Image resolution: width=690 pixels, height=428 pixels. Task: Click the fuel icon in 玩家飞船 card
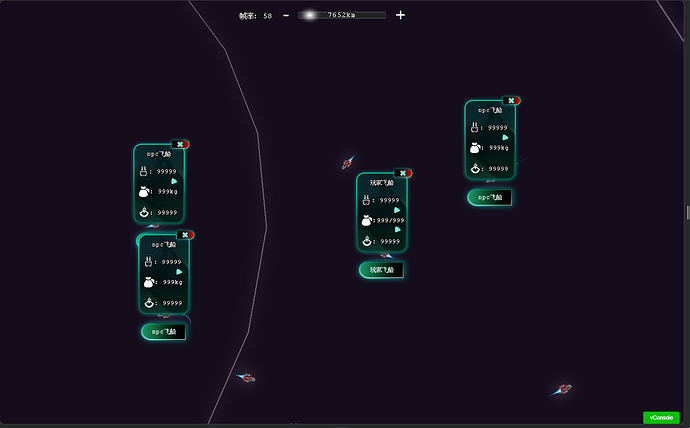pyautogui.click(x=366, y=200)
